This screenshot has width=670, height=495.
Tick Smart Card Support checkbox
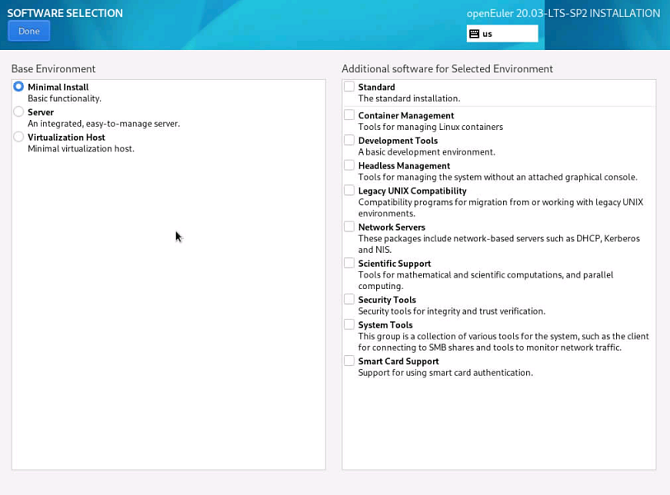[x=349, y=361]
